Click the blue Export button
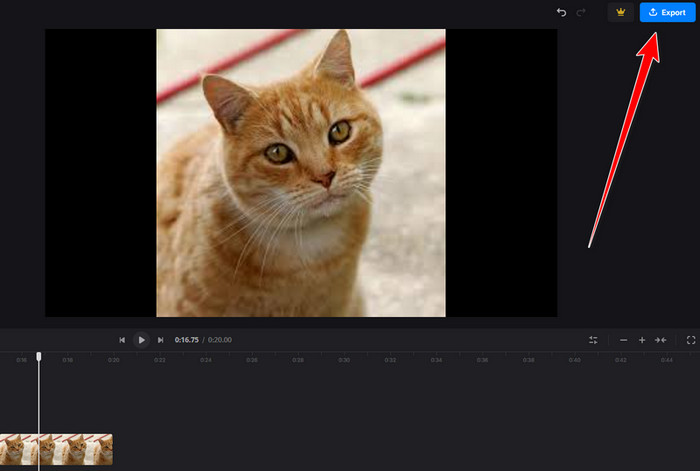700x471 pixels. tap(667, 13)
